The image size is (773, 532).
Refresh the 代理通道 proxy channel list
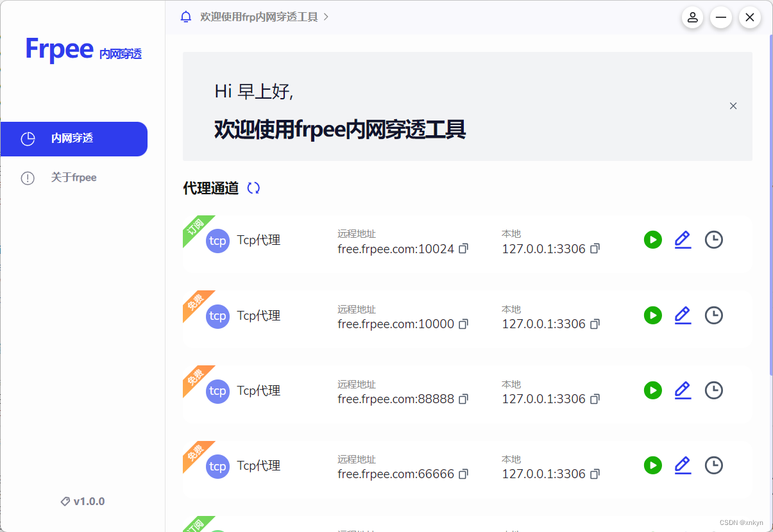click(x=253, y=188)
